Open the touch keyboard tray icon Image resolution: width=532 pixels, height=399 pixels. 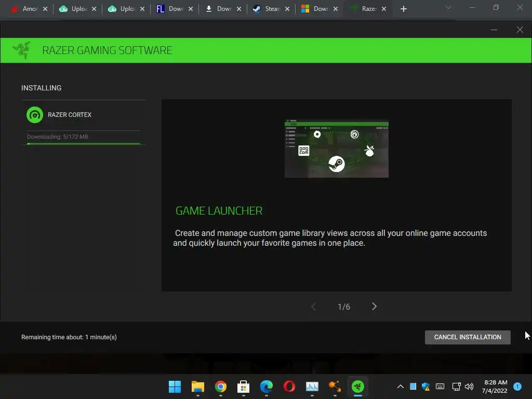(440, 387)
